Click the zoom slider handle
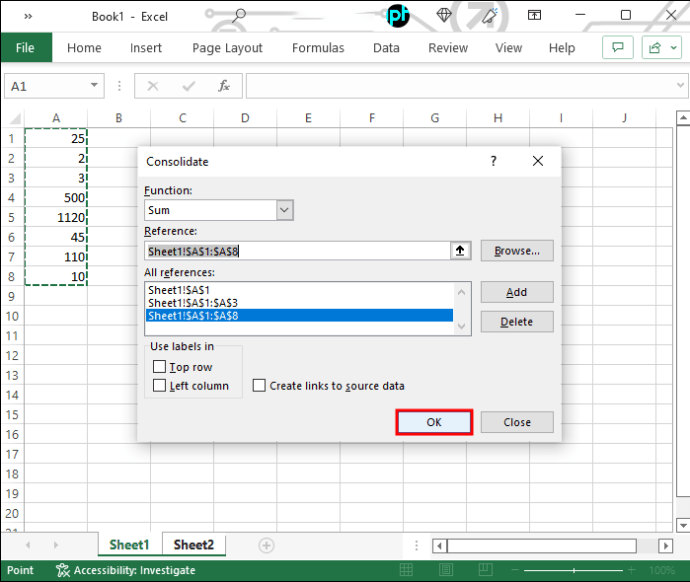The image size is (690, 582). click(x=574, y=570)
